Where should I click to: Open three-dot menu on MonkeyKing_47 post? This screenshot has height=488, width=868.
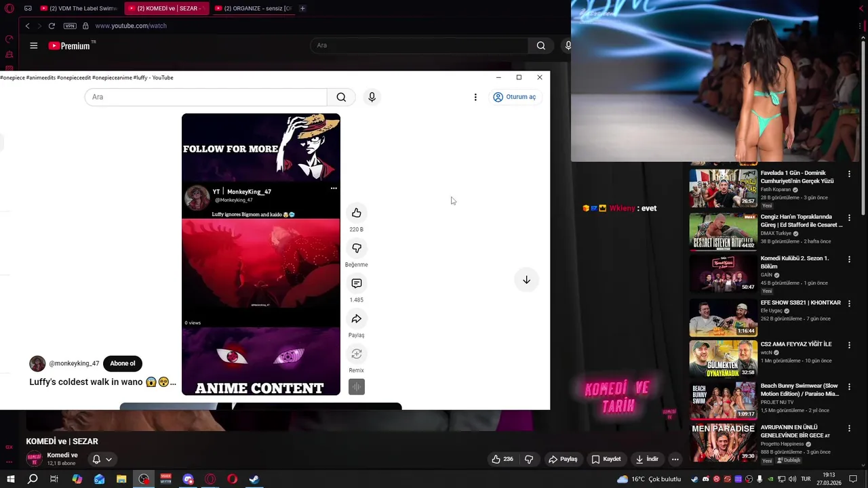pyautogui.click(x=334, y=188)
